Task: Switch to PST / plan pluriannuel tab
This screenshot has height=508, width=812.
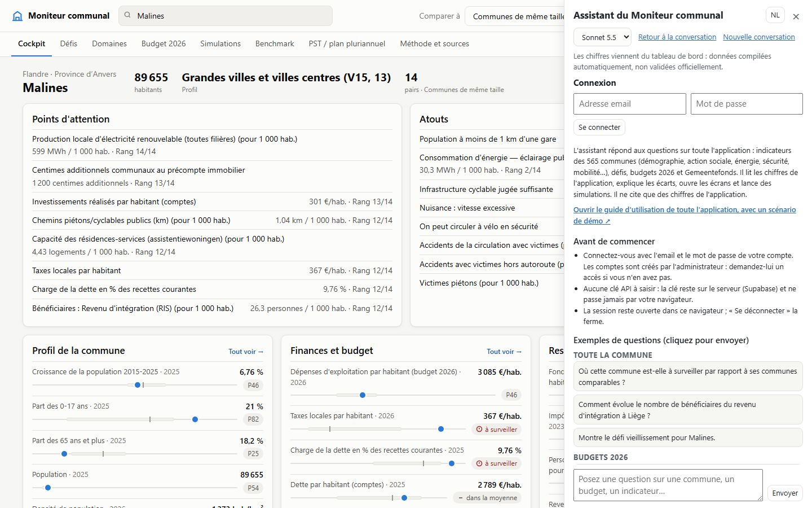Action: pos(347,43)
